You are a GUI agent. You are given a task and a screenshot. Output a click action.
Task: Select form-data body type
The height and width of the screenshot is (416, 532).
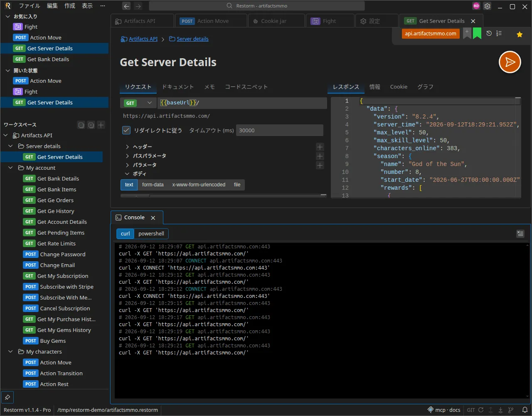pos(153,185)
